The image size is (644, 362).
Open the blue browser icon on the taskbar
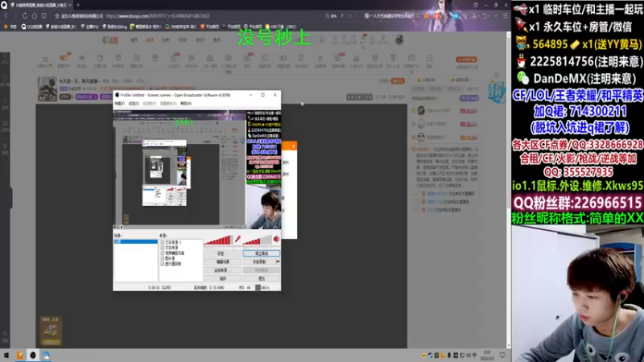(x=46, y=355)
